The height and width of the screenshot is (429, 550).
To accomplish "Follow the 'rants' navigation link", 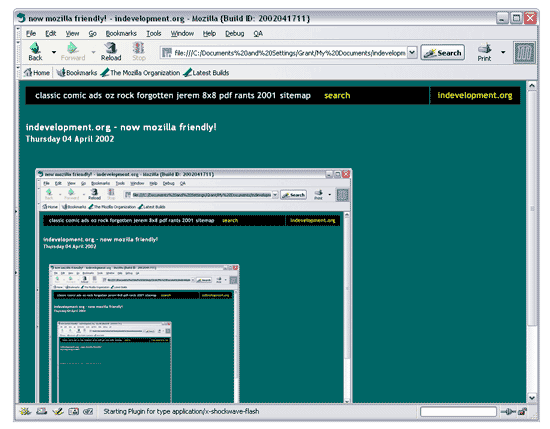I will tap(245, 95).
